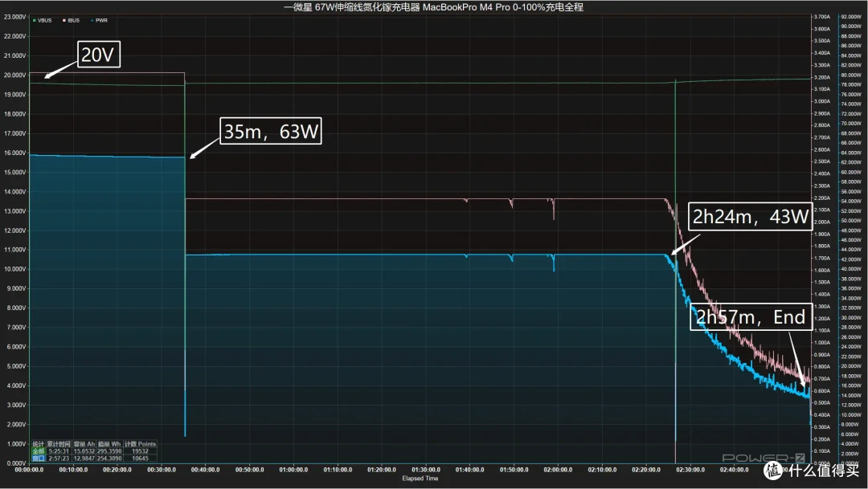This screenshot has height=489, width=868.
Task: Select the window time value 2:57:23
Action: (x=59, y=458)
